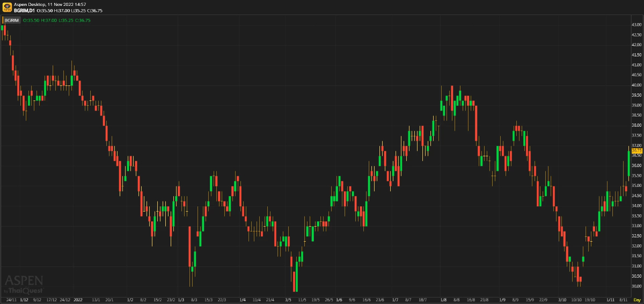Click the 8/11 date axis label
Image resolution: width=644 pixels, height=304 pixels.
623,299
